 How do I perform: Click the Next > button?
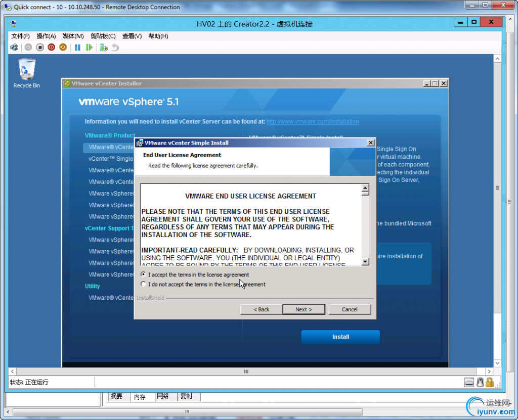tap(304, 309)
